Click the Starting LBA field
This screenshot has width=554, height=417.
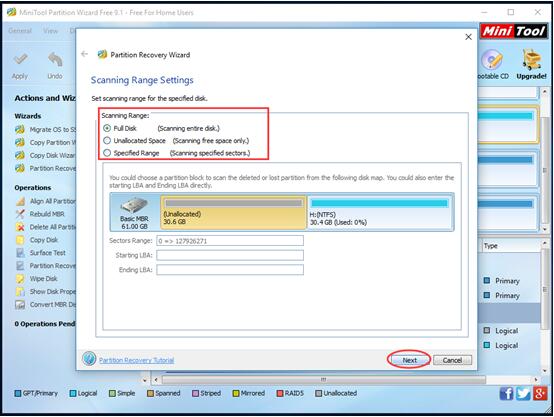point(230,255)
